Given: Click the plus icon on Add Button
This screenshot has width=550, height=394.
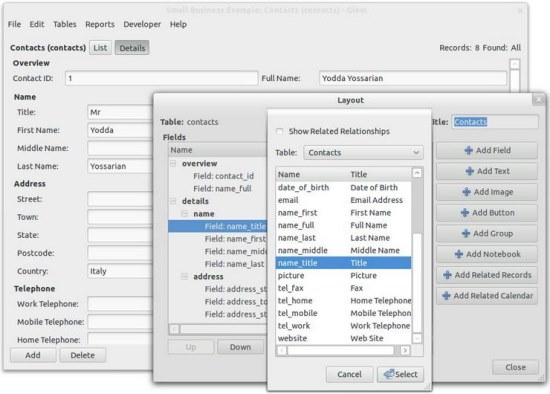Looking at the screenshot, I should point(465,213).
